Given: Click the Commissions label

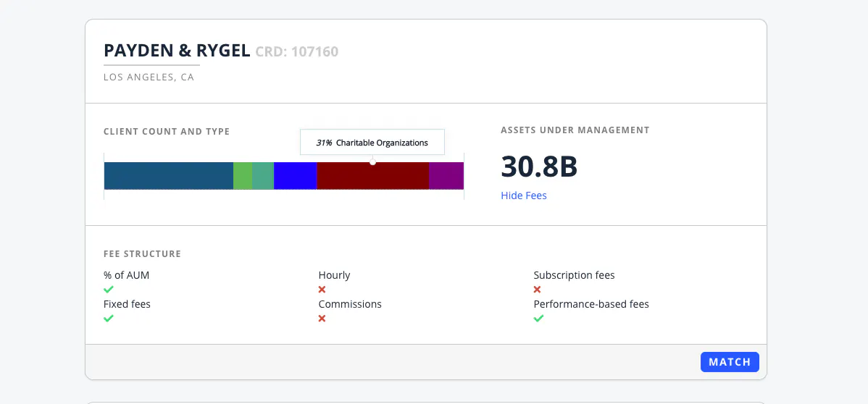Looking at the screenshot, I should pyautogui.click(x=350, y=304).
